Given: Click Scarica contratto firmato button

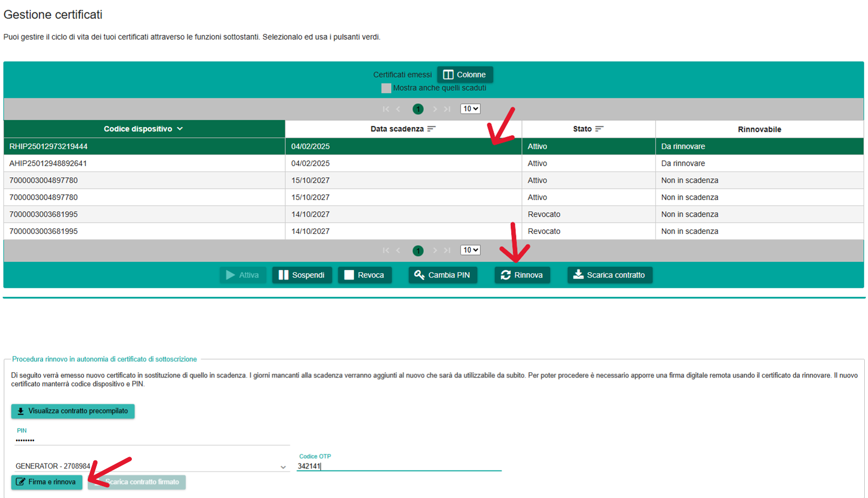Looking at the screenshot, I should click(137, 482).
